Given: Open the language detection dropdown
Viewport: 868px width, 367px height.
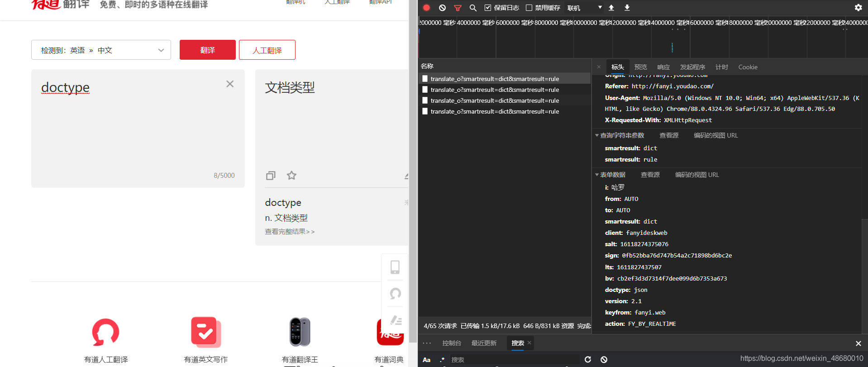Looking at the screenshot, I should pos(101,50).
